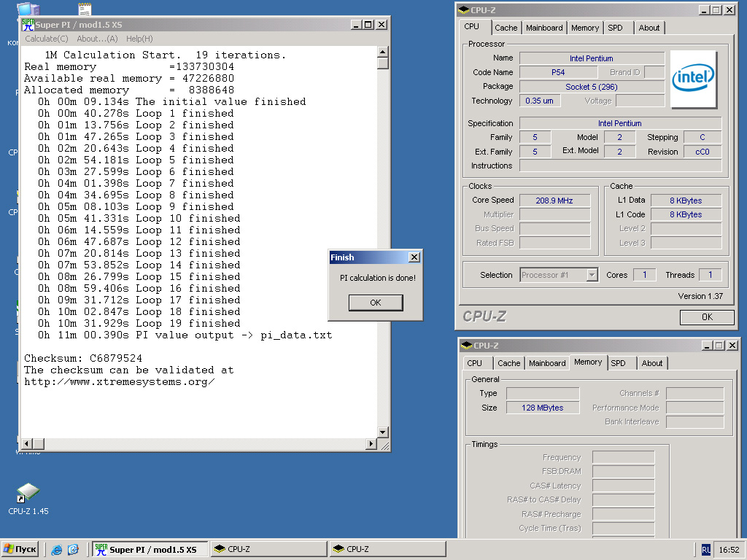Click Super PI vertical scrollbar down arrow
Screen dimensions: 747x560
point(382,432)
